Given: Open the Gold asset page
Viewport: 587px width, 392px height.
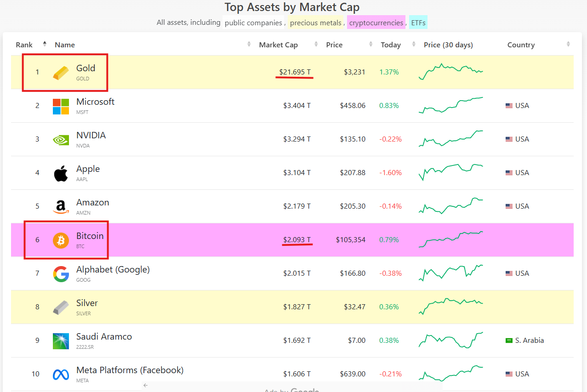Looking at the screenshot, I should 85,68.
